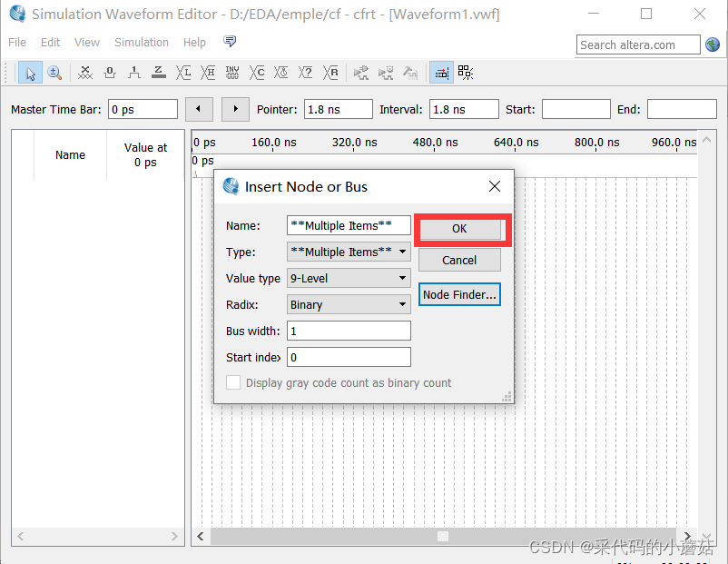The height and width of the screenshot is (564, 728).
Task: Apply Weak Low (L) waveform value
Action: [183, 73]
